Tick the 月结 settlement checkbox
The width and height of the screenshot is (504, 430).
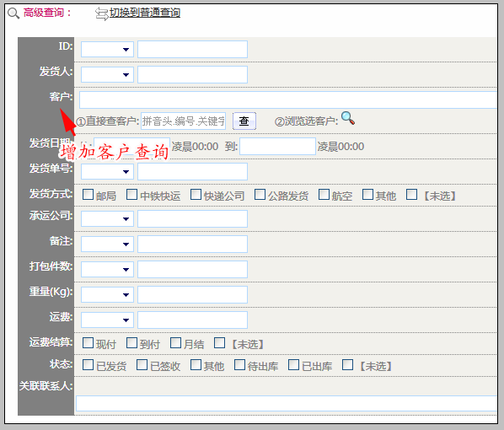point(175,343)
